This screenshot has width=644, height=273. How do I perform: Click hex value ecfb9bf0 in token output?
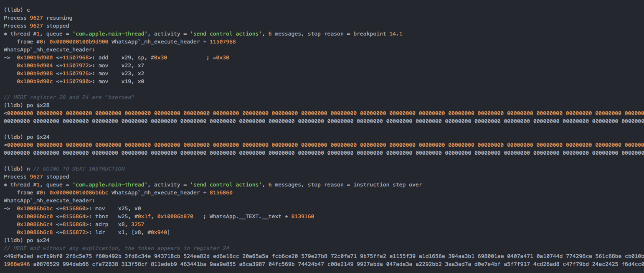point(50,256)
